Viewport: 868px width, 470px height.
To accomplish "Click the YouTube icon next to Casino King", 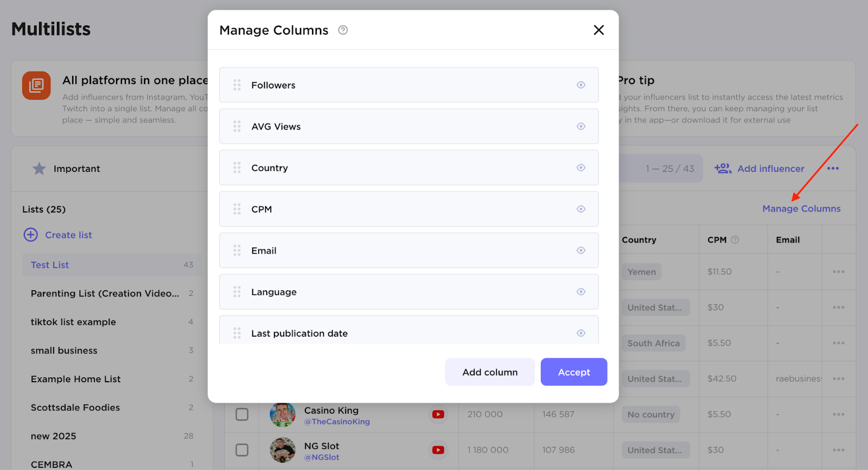I will [438, 414].
